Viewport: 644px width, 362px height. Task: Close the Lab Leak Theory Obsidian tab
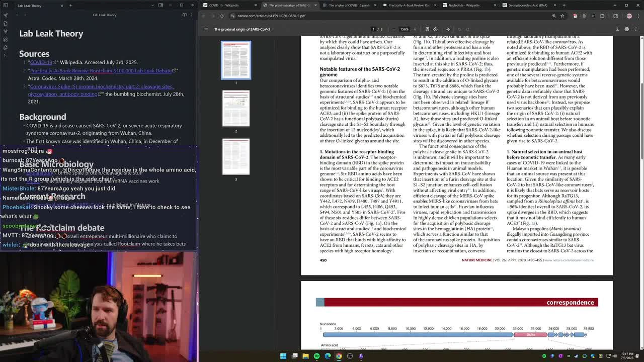(62, 6)
